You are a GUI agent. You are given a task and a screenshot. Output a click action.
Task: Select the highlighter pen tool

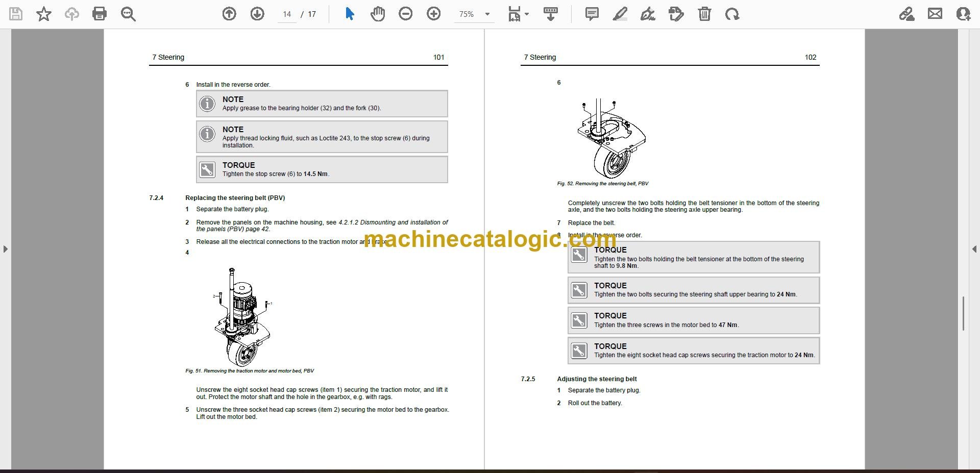620,14
